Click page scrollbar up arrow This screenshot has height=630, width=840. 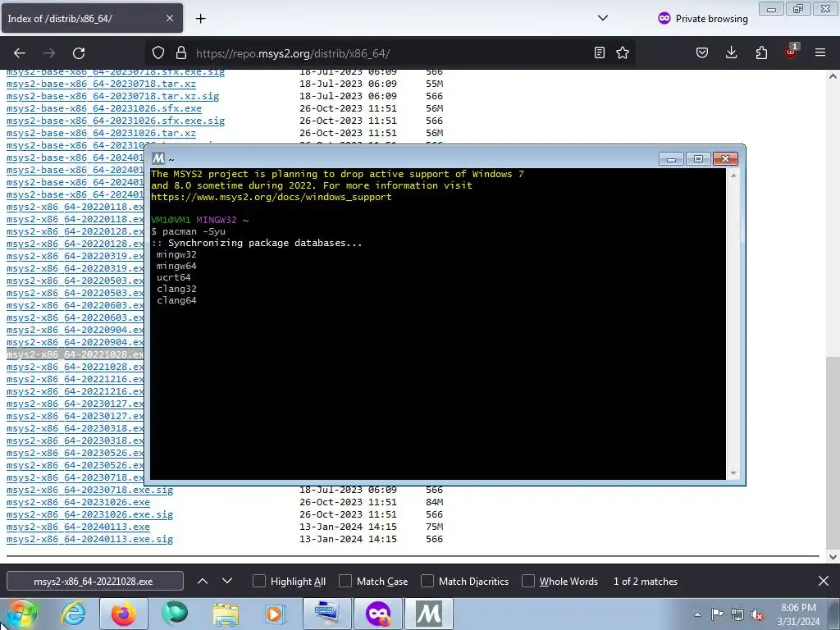pos(833,76)
